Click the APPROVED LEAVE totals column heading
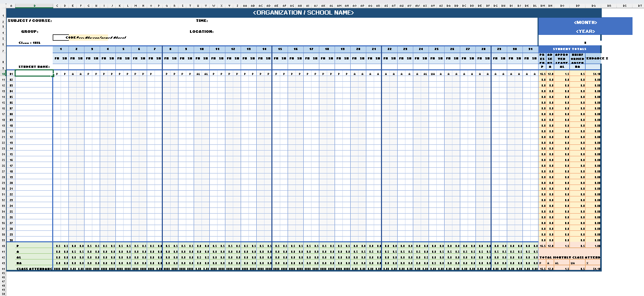The height and width of the screenshot is (296, 644). point(562,58)
